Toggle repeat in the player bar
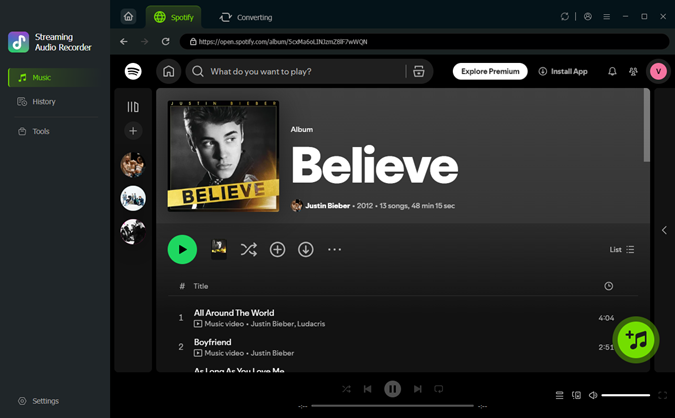Image resolution: width=675 pixels, height=418 pixels. click(x=439, y=389)
